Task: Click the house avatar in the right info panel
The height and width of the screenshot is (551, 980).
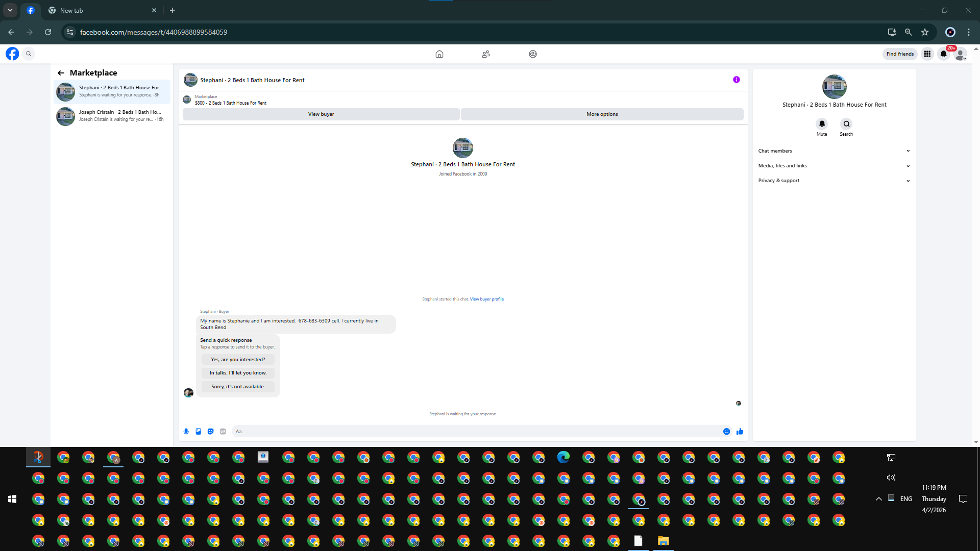Action: (x=835, y=87)
